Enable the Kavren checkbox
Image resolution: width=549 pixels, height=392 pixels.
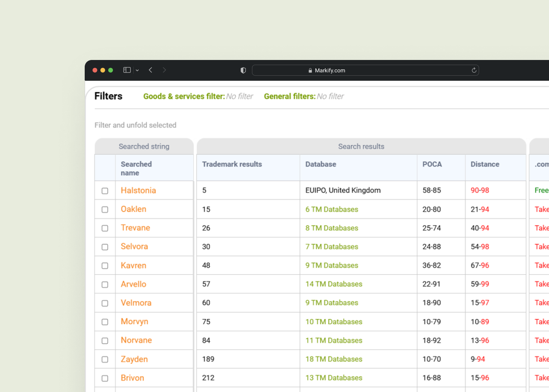pyautogui.click(x=105, y=266)
